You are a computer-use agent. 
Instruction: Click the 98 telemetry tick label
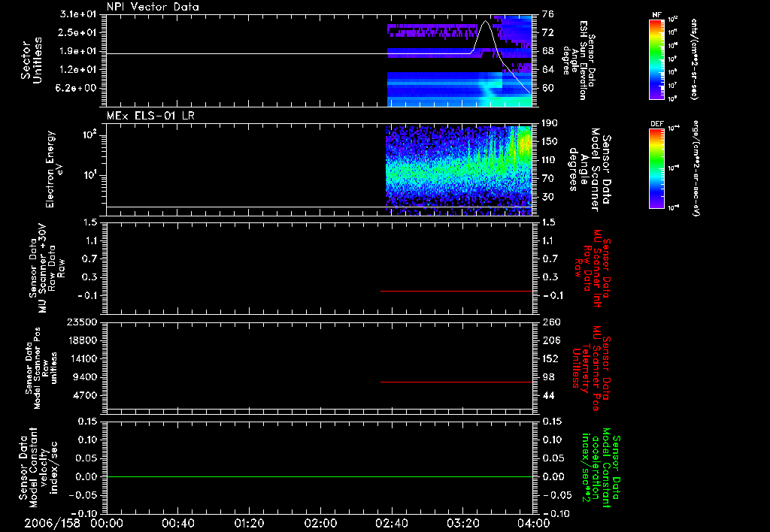(x=547, y=377)
